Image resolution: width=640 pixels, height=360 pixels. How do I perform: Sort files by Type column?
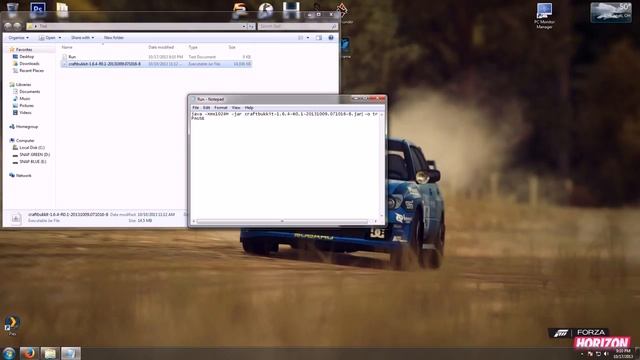click(x=193, y=47)
